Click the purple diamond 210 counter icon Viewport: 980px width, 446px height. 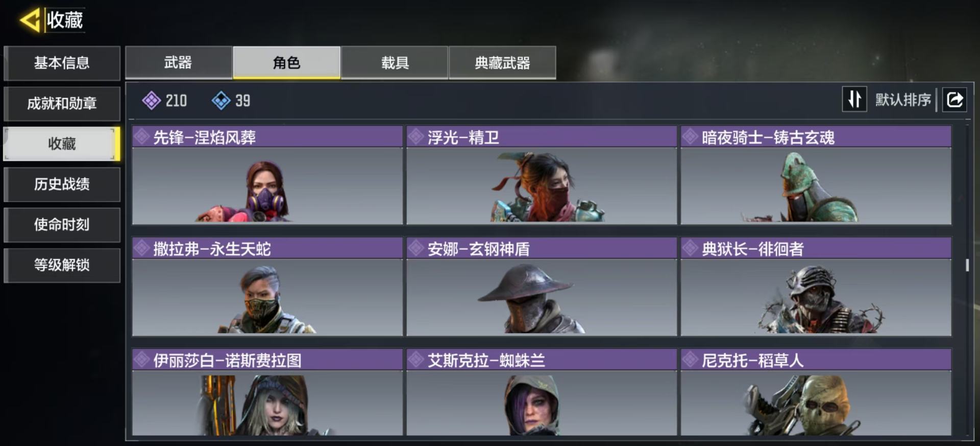(151, 101)
